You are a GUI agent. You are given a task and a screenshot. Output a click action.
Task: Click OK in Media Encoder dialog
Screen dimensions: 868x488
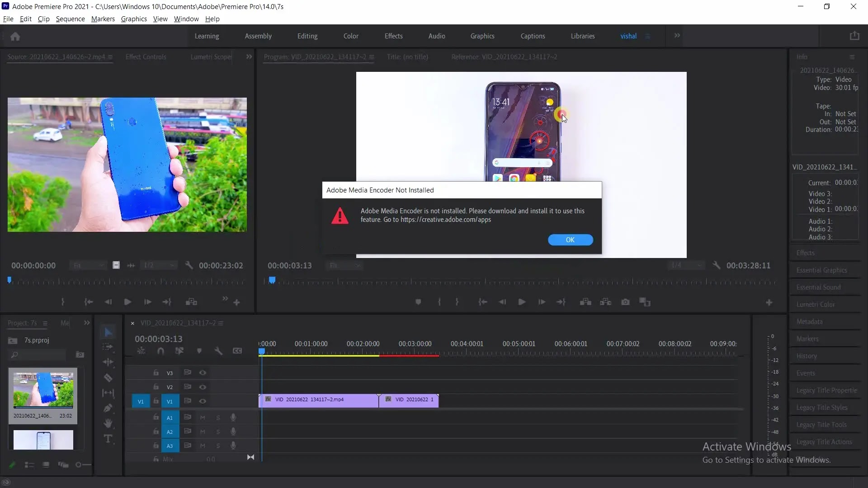point(570,240)
